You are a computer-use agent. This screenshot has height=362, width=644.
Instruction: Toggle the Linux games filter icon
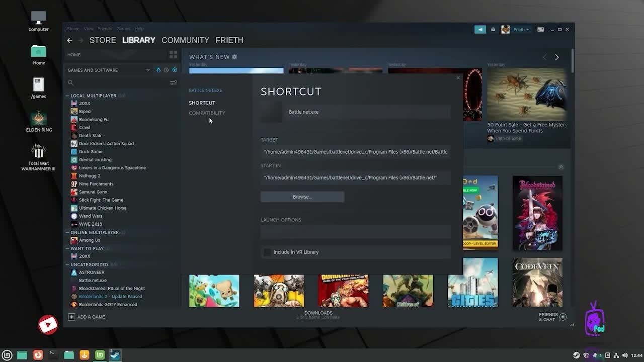158,70
